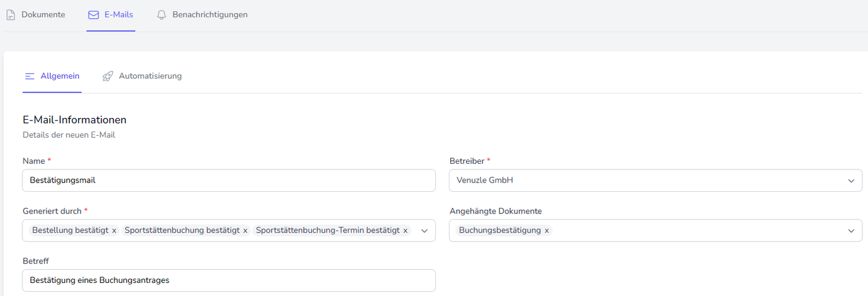Open the E-Mails tab
Image resolution: width=868 pixels, height=296 pixels.
pyautogui.click(x=118, y=15)
